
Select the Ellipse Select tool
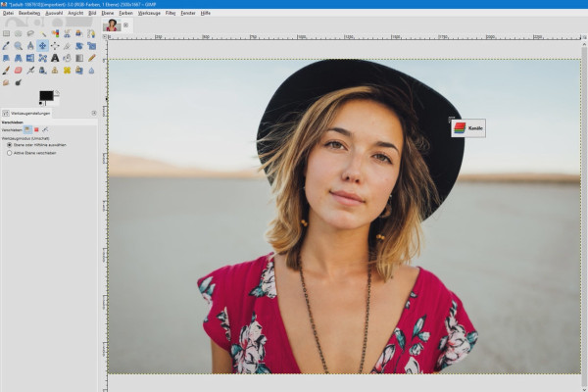[18, 33]
